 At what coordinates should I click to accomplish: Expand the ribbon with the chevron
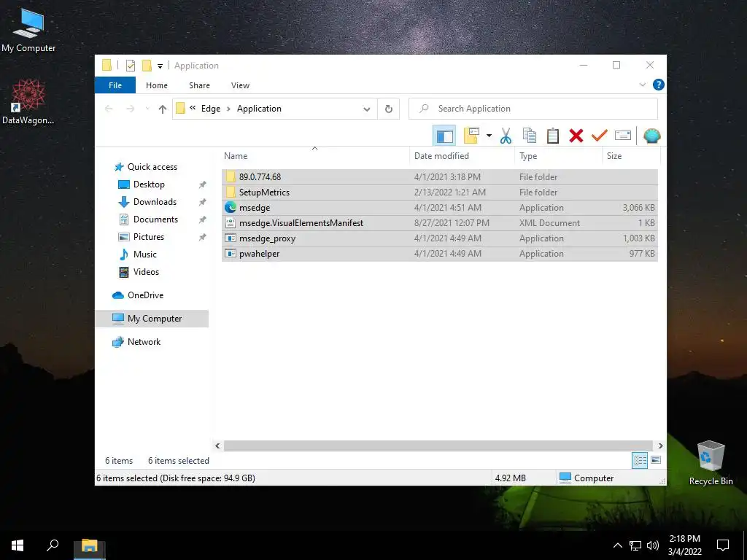point(642,85)
